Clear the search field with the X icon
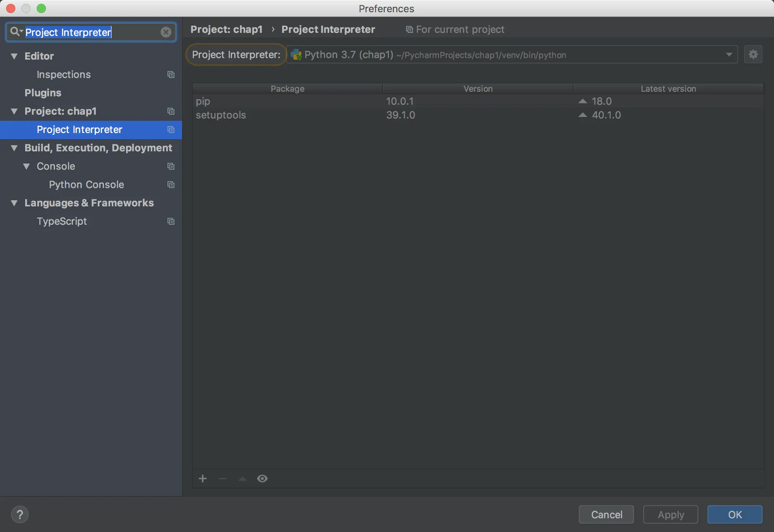Image resolution: width=774 pixels, height=532 pixels. pyautogui.click(x=166, y=32)
